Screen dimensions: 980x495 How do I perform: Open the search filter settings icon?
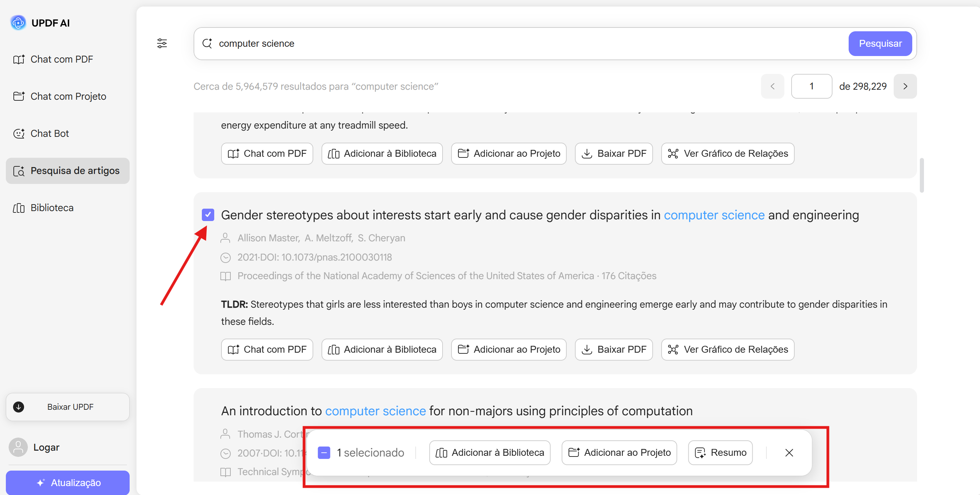pyautogui.click(x=162, y=43)
